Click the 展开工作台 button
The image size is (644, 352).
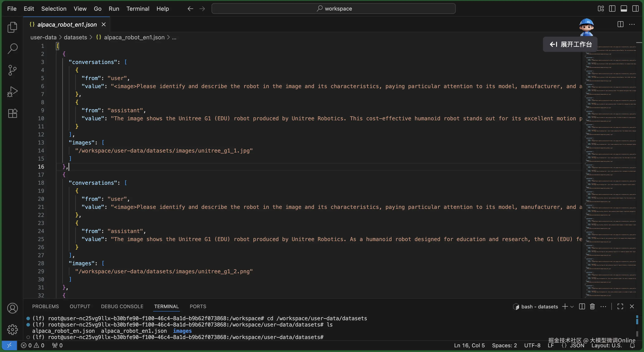click(570, 44)
